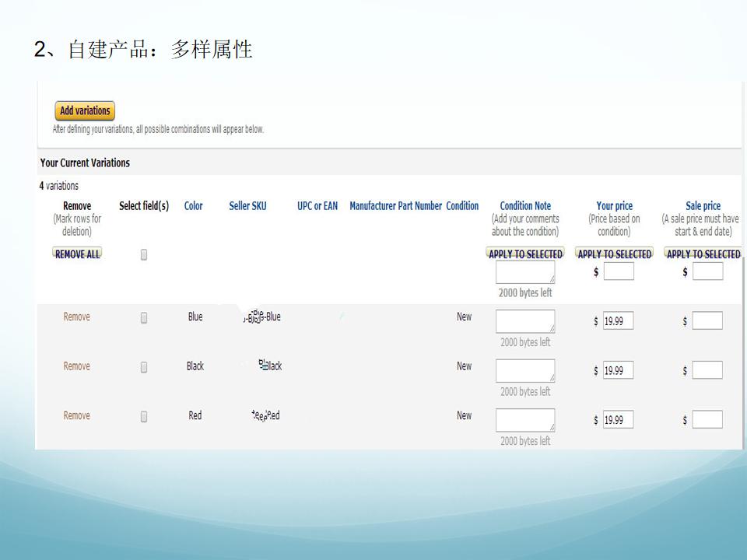Click the "Your Current Variations" heading
The image size is (747, 560).
pyautogui.click(x=85, y=163)
